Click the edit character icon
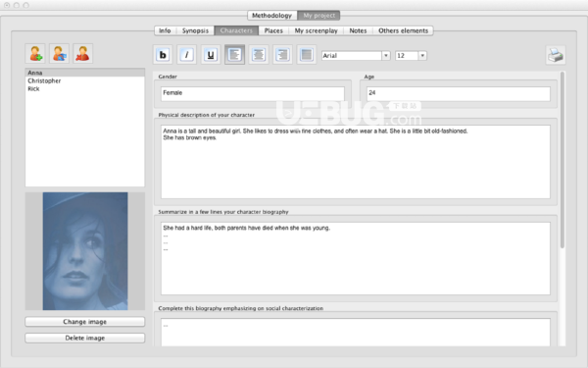The height and width of the screenshot is (368, 588). [x=59, y=54]
